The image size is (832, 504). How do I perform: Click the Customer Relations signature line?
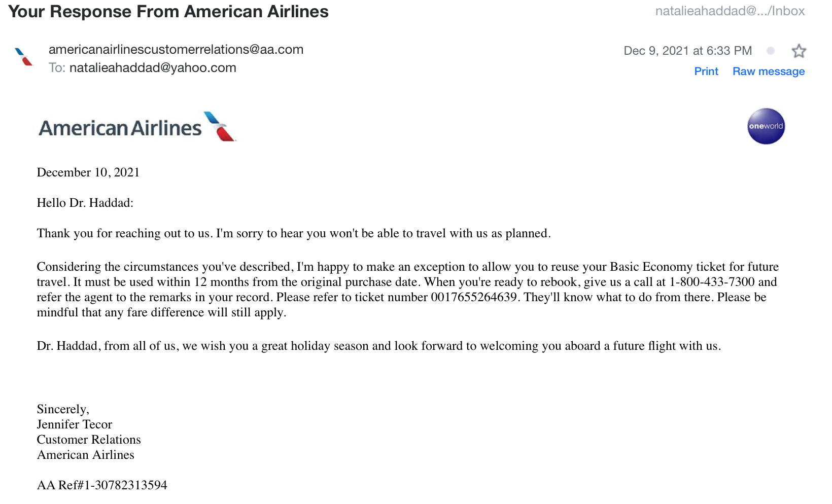click(89, 440)
